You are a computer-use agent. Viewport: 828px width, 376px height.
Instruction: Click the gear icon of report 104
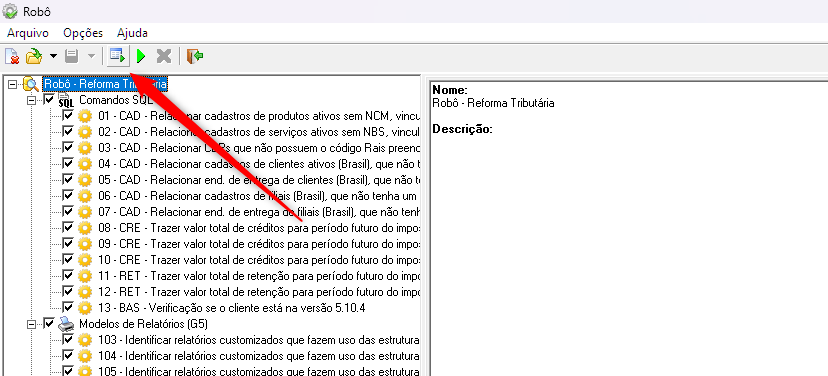pos(84,355)
